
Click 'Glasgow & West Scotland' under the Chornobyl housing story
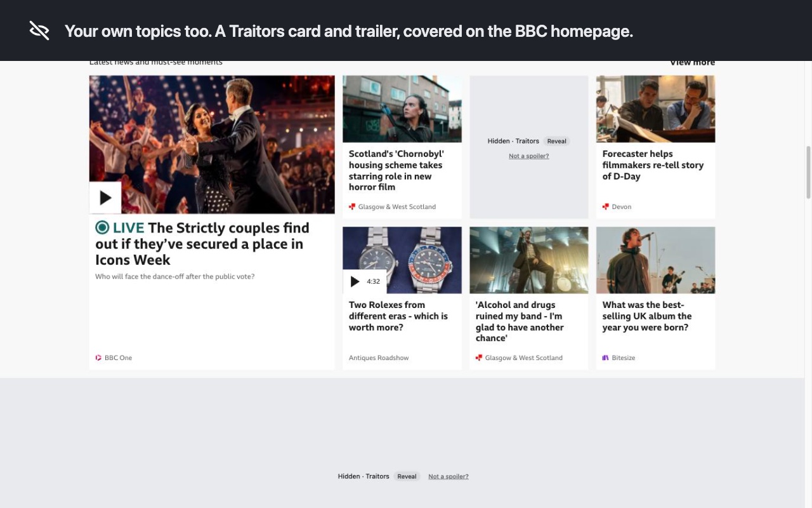coord(396,207)
